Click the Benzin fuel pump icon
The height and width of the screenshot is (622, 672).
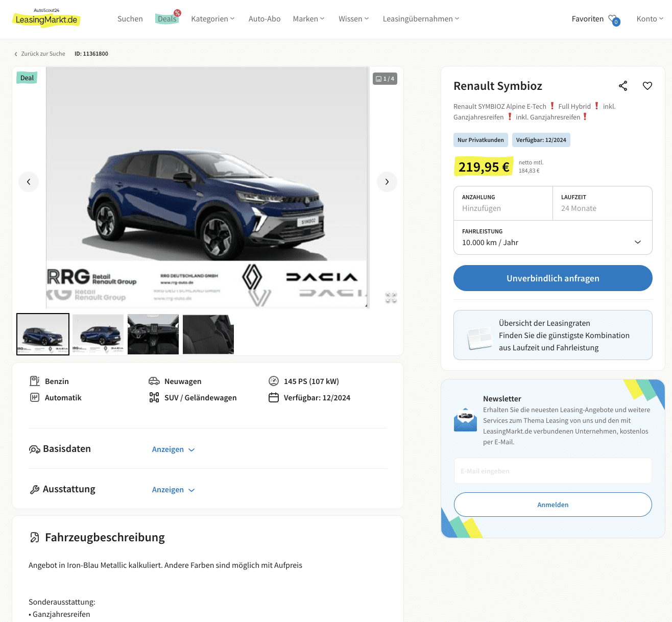pos(35,381)
